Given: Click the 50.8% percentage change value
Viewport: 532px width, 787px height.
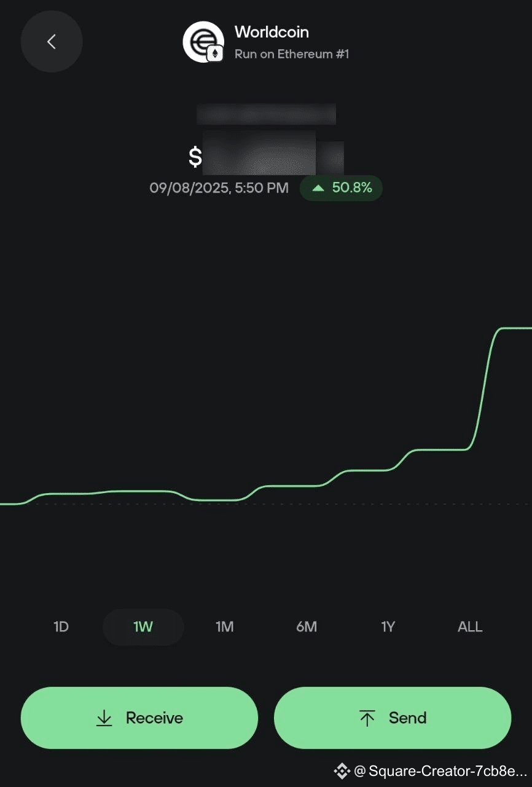Looking at the screenshot, I should [x=352, y=188].
